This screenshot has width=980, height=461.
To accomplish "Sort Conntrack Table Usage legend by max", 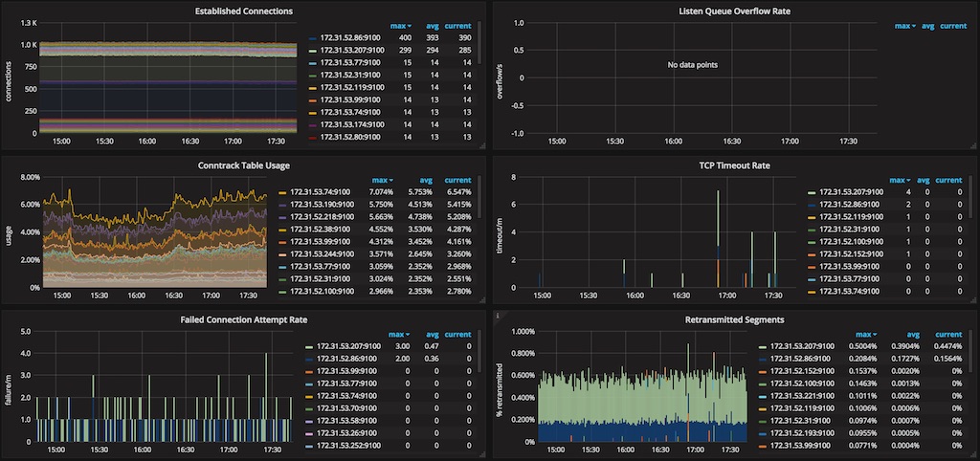I will click(383, 180).
